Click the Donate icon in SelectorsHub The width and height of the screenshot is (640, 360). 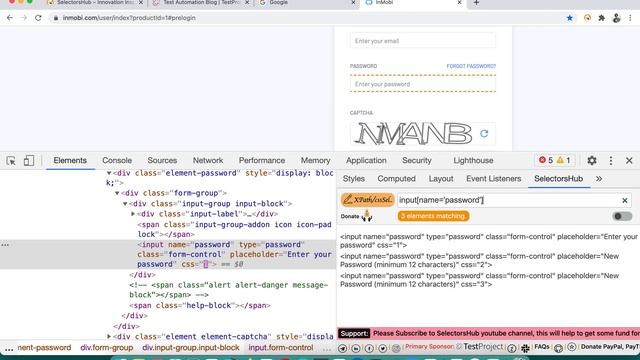tap(367, 216)
